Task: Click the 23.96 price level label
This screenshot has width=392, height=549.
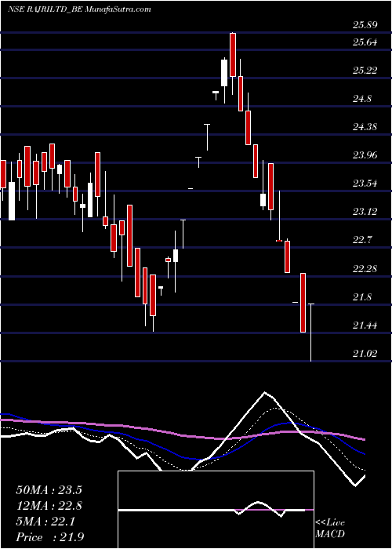Action: coord(365,155)
